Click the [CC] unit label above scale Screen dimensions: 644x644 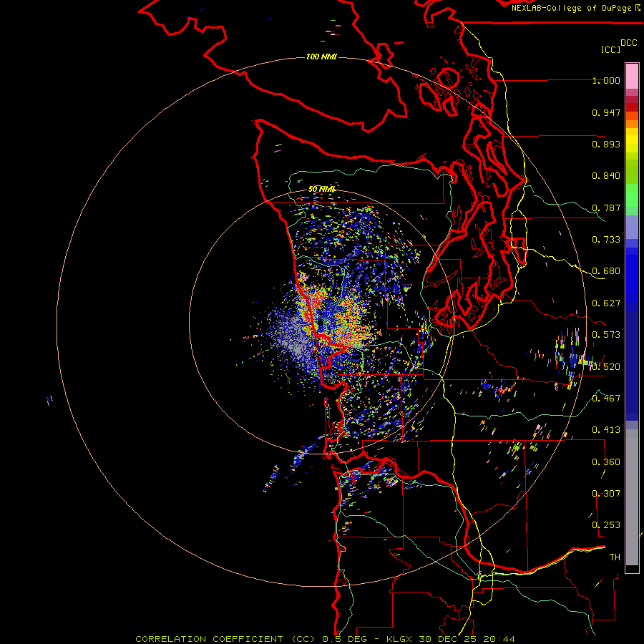[611, 49]
